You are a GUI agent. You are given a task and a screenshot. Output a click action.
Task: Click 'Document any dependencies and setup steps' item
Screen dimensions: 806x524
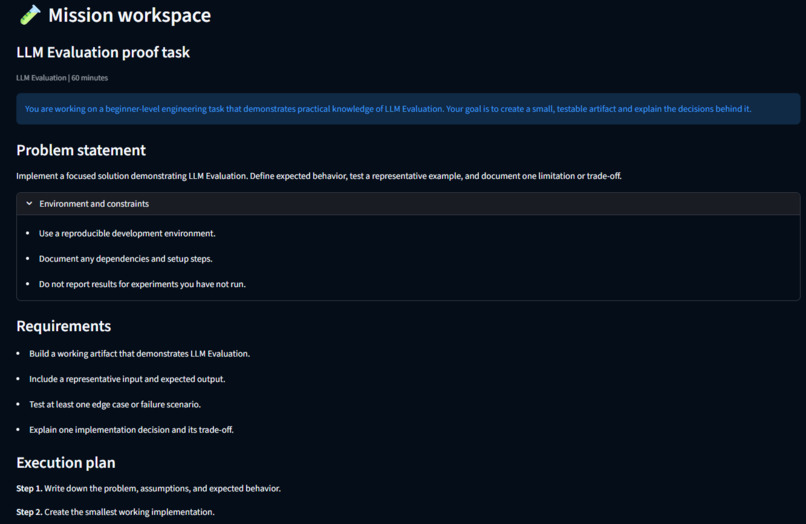click(125, 259)
